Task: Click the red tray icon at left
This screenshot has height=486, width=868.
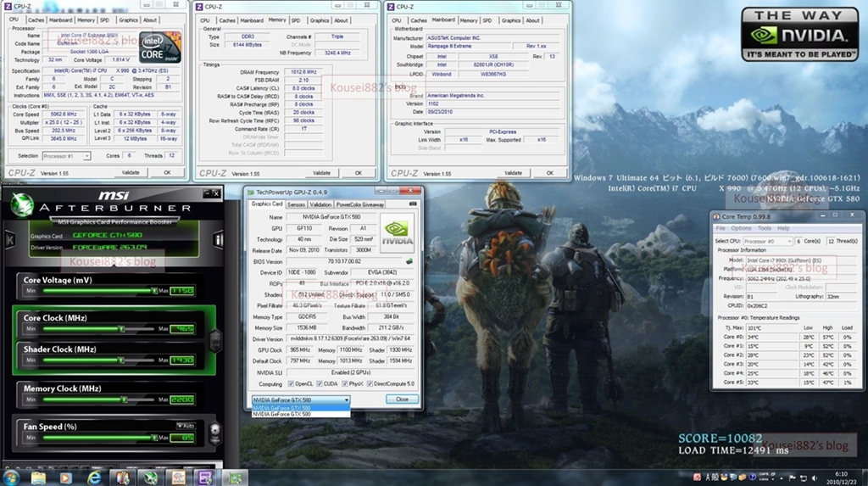Action: click(697, 478)
